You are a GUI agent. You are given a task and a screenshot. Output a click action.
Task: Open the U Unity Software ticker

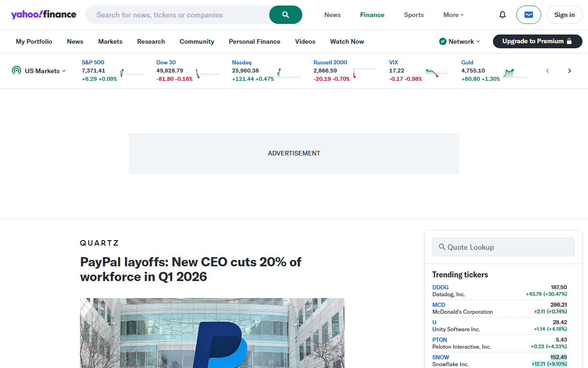434,322
